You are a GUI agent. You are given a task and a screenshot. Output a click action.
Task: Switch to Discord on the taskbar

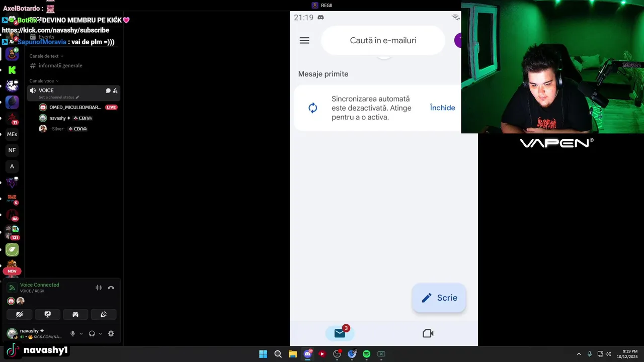pos(307,354)
